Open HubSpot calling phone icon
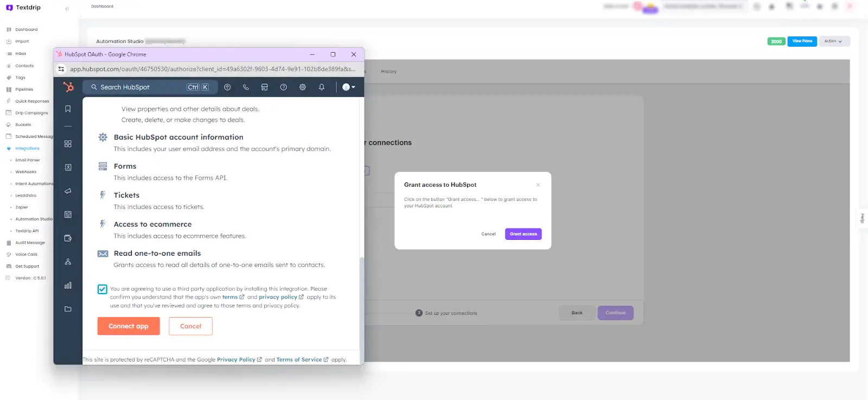 tap(246, 87)
